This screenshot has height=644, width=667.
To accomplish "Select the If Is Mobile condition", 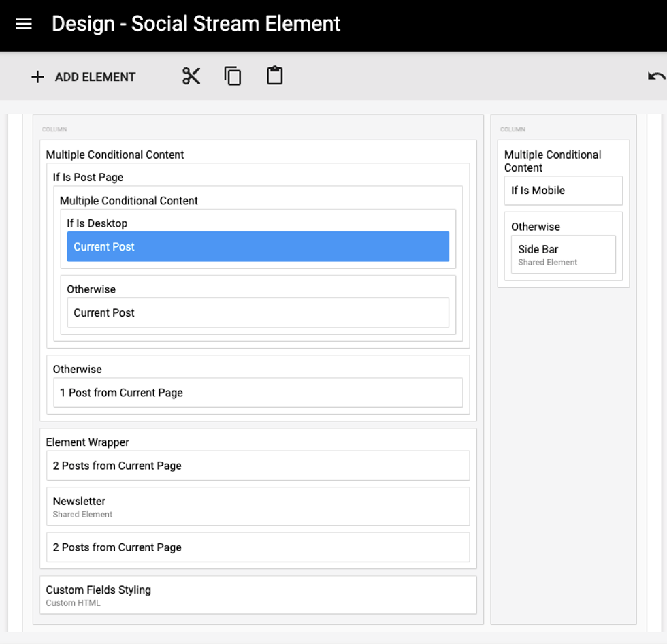I will click(563, 191).
